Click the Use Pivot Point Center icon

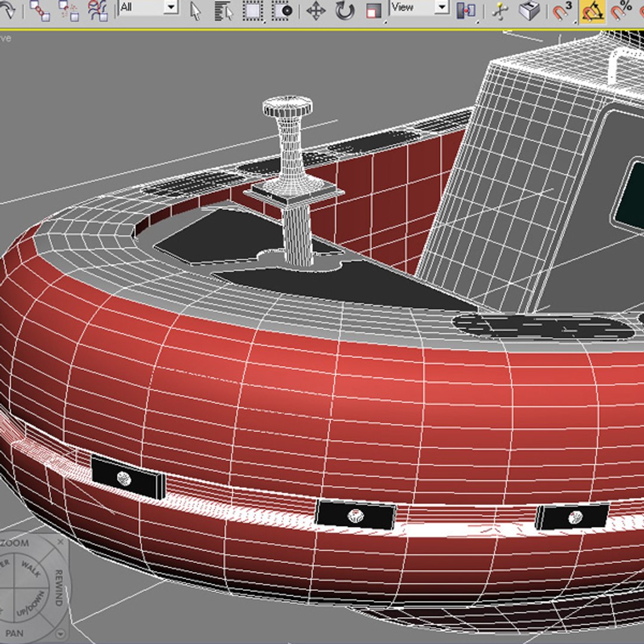coord(466,11)
